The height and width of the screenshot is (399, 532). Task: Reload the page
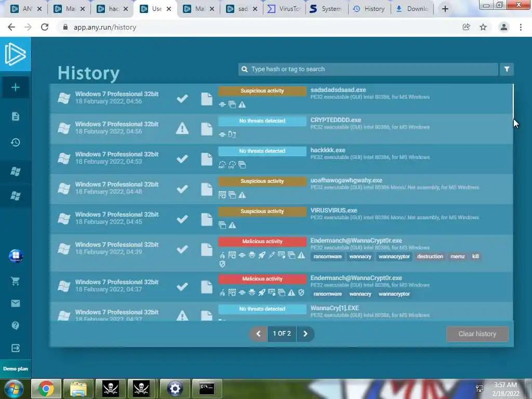pos(45,27)
